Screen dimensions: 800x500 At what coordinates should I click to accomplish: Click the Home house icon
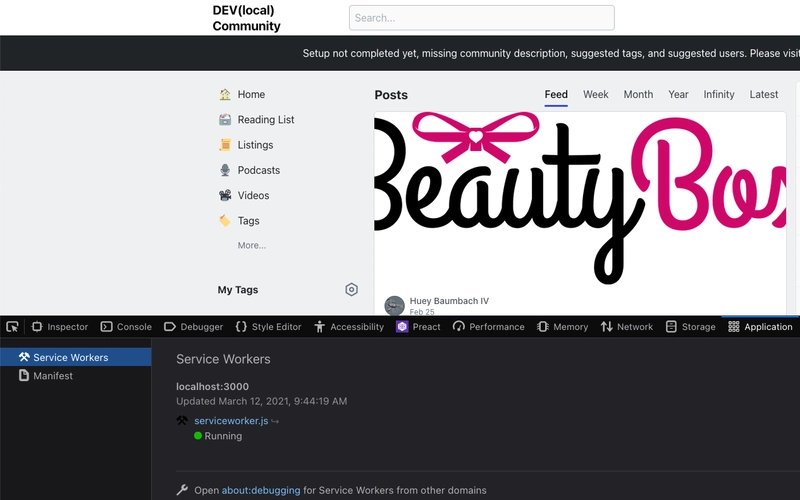225,94
